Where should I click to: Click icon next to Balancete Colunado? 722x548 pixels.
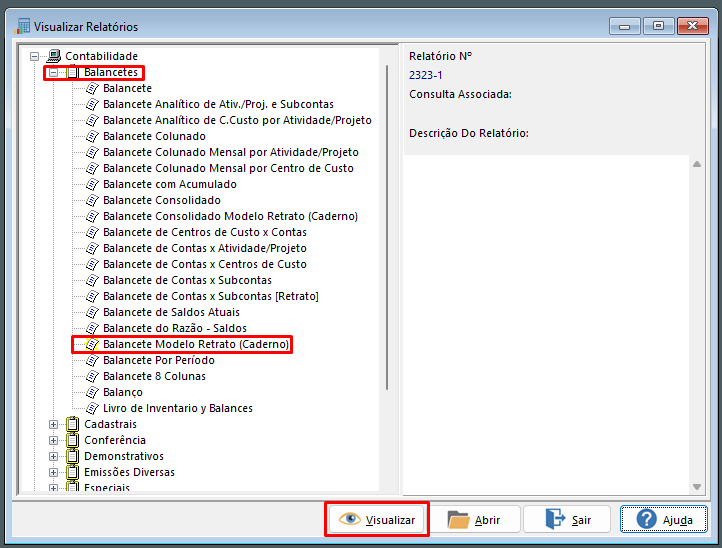(93, 136)
